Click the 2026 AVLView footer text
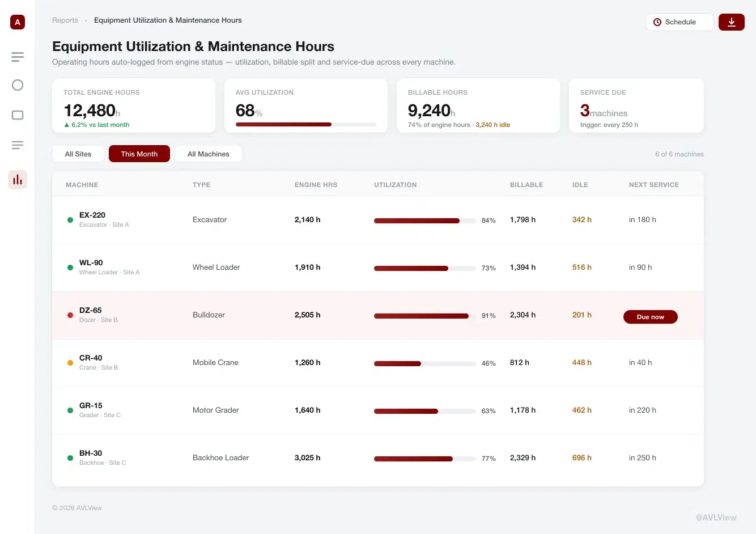The width and height of the screenshot is (756, 534). coord(77,508)
